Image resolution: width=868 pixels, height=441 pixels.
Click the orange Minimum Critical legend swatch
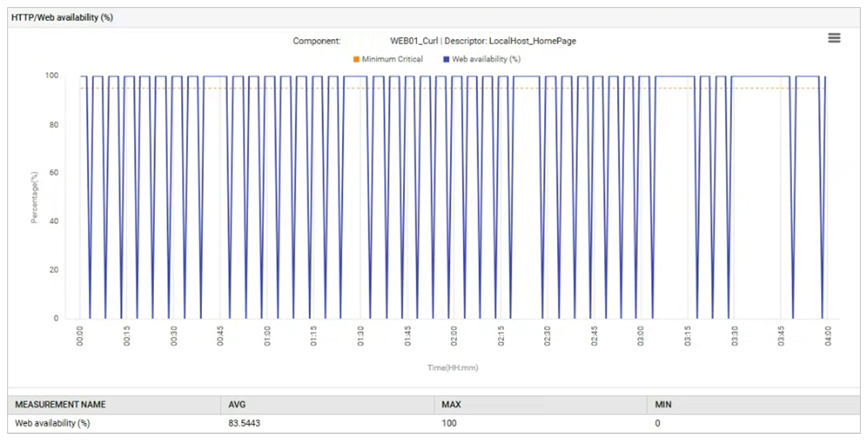[356, 59]
